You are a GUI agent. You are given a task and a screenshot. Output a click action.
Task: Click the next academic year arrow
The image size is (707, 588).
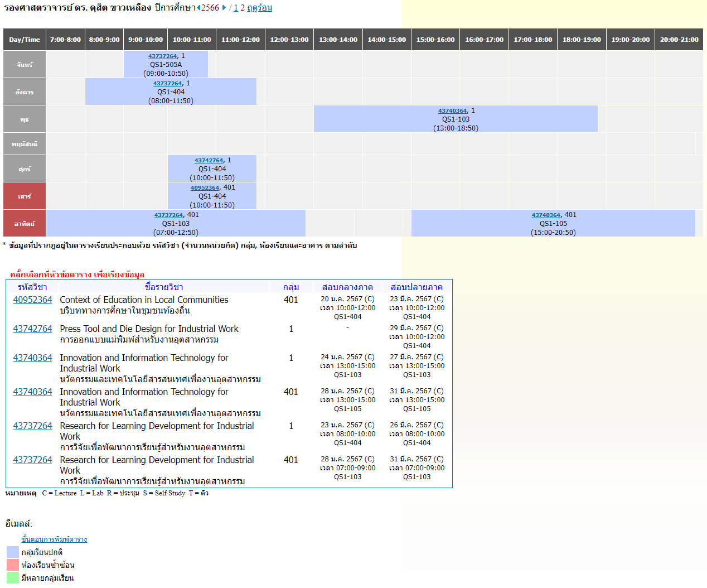(224, 8)
